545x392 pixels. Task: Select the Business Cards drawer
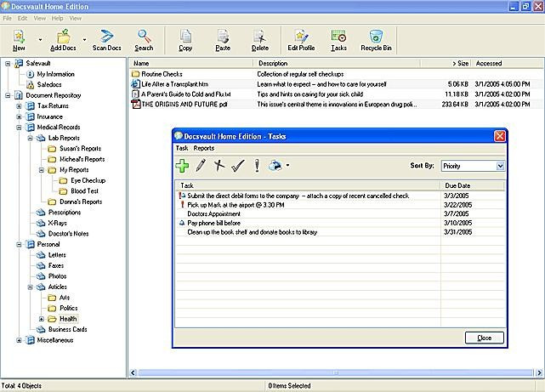pyautogui.click(x=67, y=329)
